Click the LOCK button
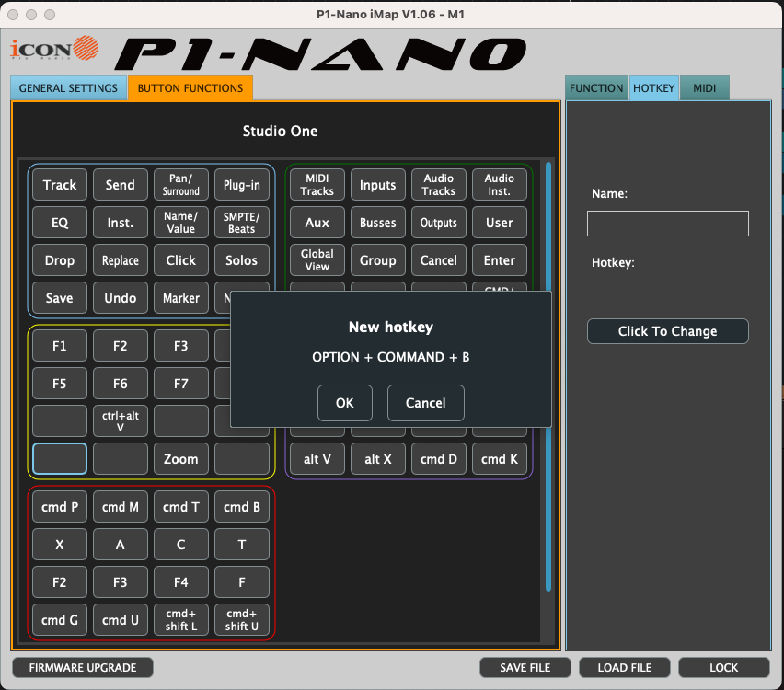The width and height of the screenshot is (784, 690). pyautogui.click(x=723, y=668)
